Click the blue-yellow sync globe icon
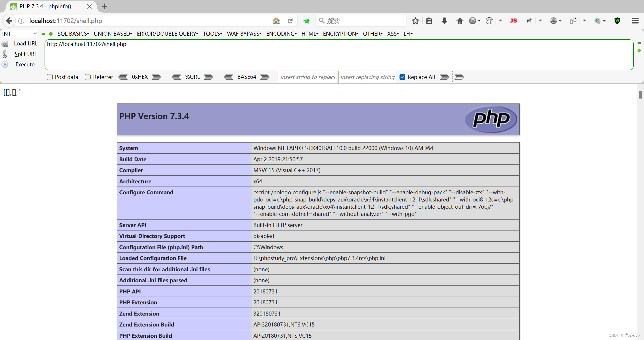644x340 pixels. 597,21
